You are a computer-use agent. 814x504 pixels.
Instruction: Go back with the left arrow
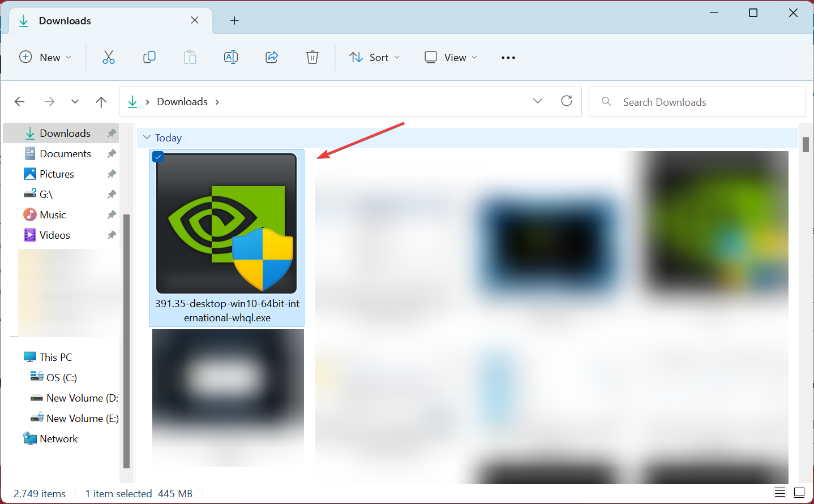coord(20,102)
